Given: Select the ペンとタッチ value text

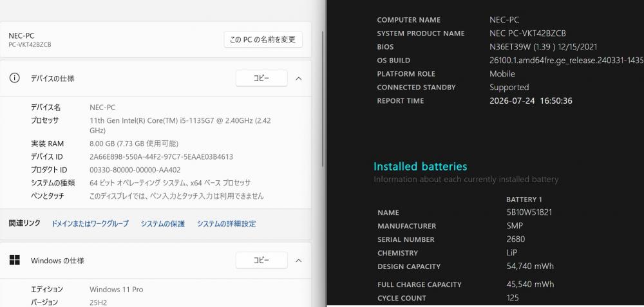Looking at the screenshot, I should pos(176,196).
